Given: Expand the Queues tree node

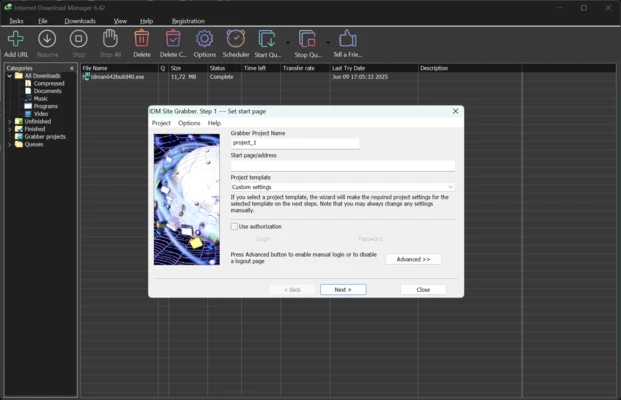Looking at the screenshot, I should coord(10,145).
